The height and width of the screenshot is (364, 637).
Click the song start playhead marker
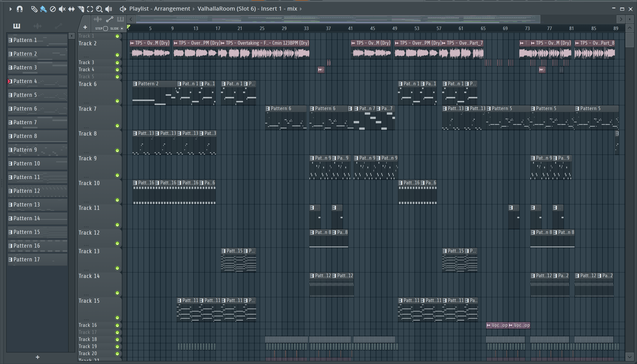pyautogui.click(x=129, y=27)
